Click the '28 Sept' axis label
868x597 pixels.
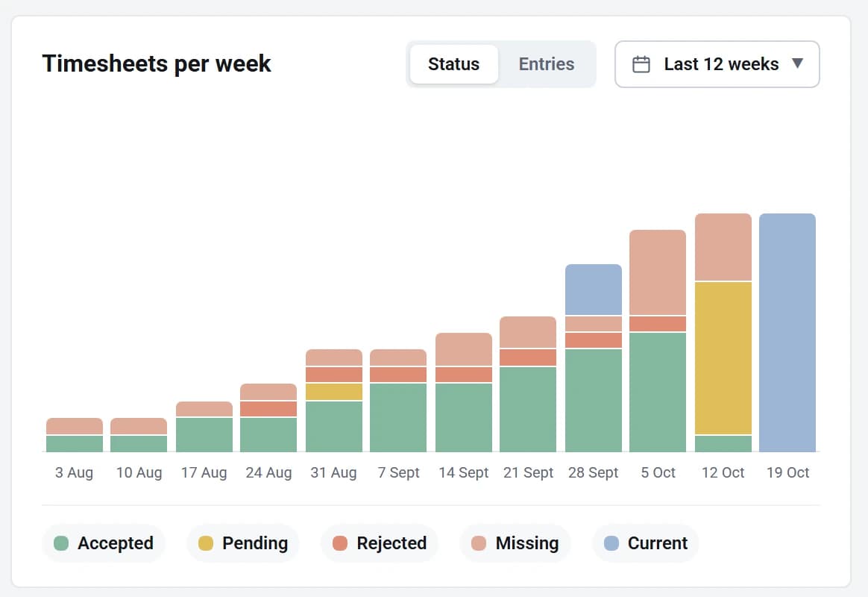point(593,473)
